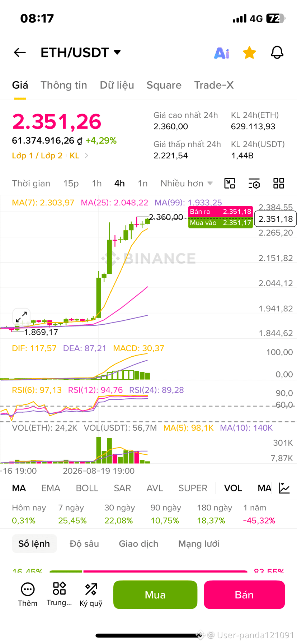Image resolution: width=297 pixels, height=644 pixels.
Task: Switch to Giá tab
Action: (20, 85)
